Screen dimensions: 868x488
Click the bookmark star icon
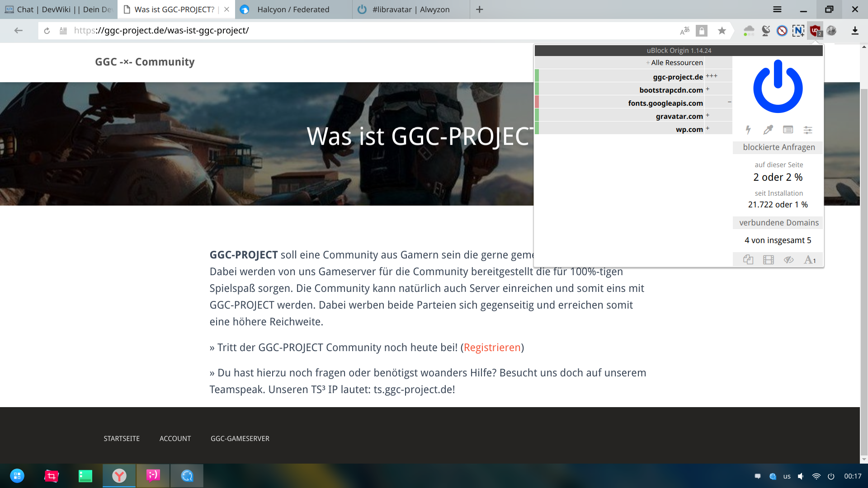coord(722,31)
